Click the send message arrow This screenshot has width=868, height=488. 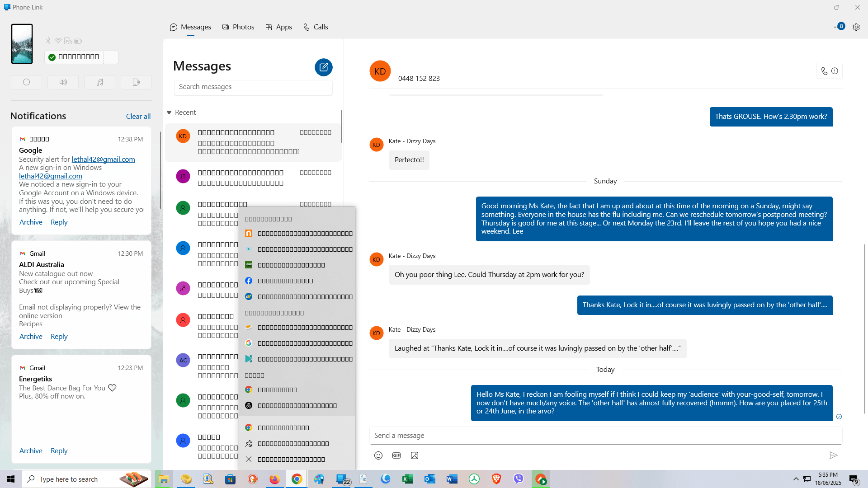pyautogui.click(x=833, y=455)
